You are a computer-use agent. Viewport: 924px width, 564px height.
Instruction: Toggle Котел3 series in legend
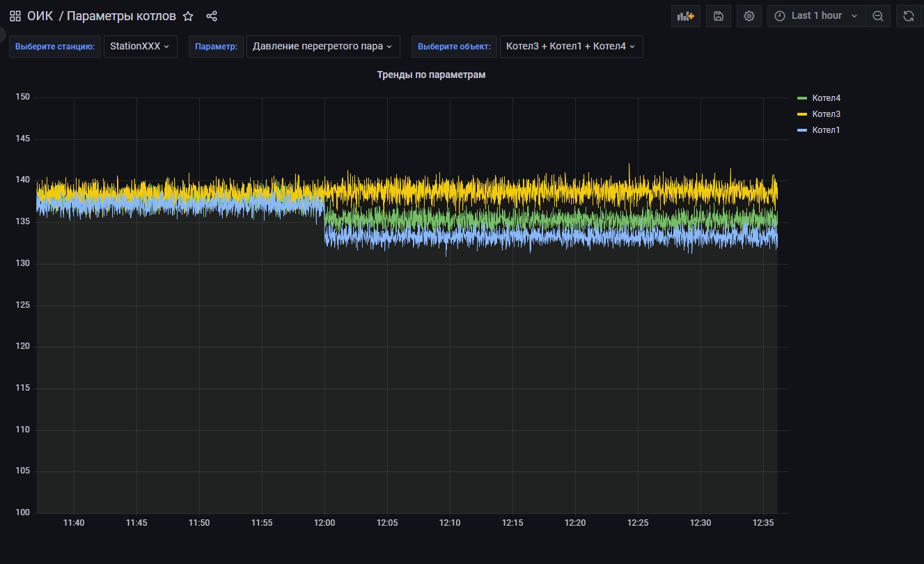826,114
